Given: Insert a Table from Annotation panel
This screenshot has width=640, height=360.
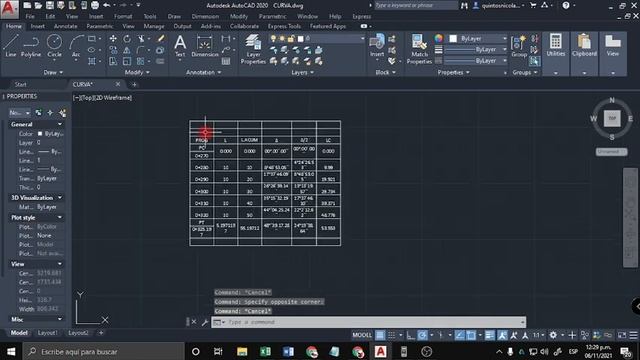Looking at the screenshot, I should pos(226,61).
